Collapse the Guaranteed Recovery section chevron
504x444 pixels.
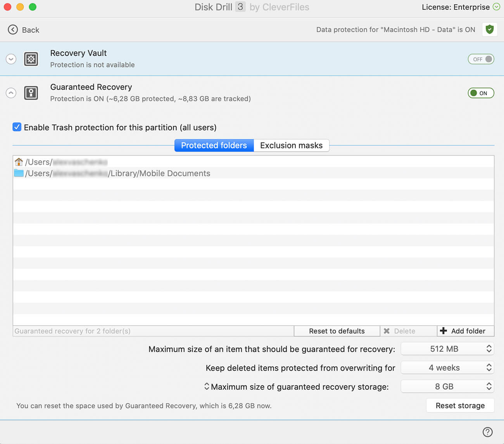click(11, 93)
